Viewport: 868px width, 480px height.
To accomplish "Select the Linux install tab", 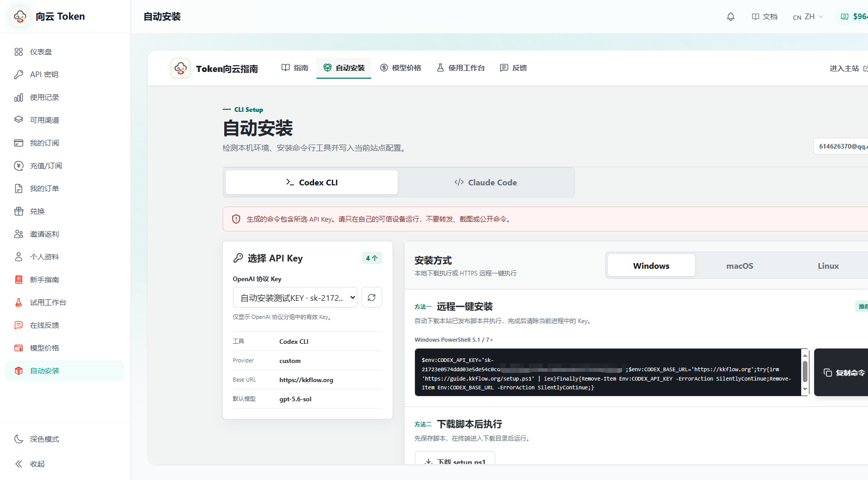I will click(x=828, y=266).
